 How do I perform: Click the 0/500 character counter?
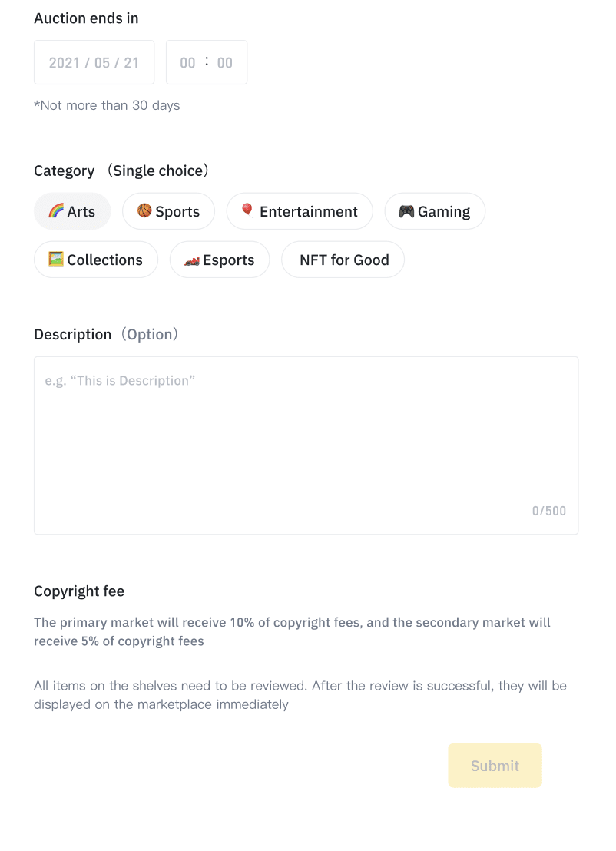coord(548,511)
